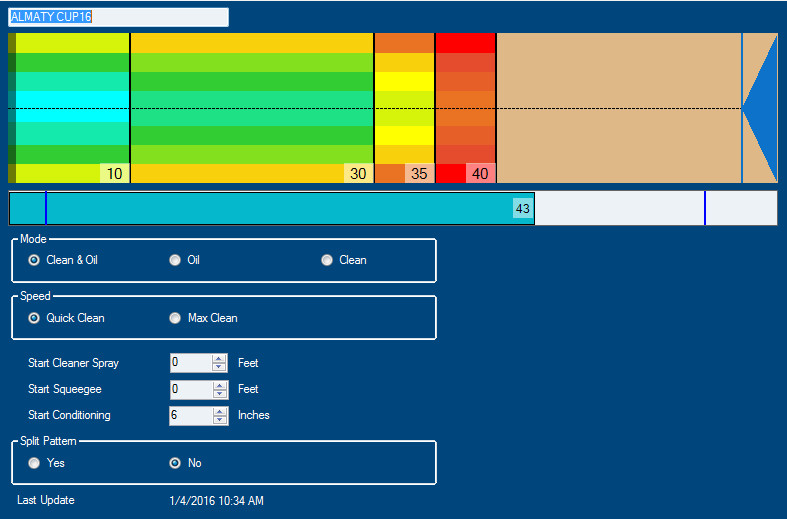Screen dimensions: 787x519
Task: Increase the Start Cleaner Spray value
Action: click(219, 358)
